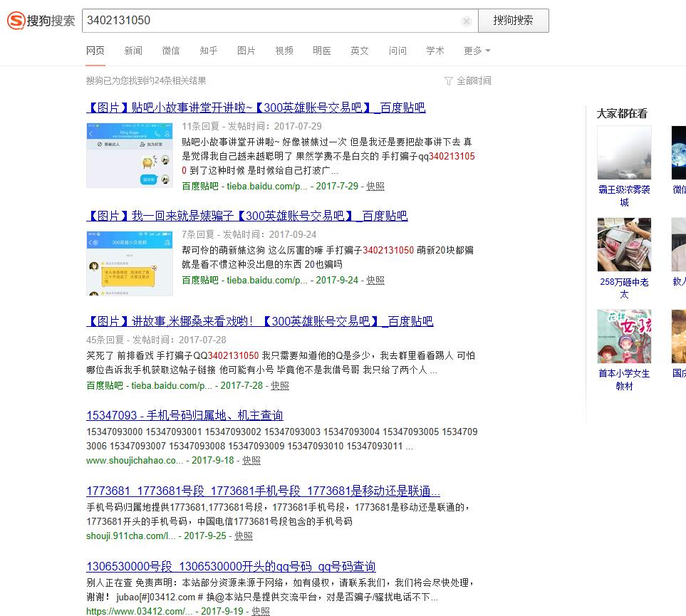Viewport: 686px width, 616px height.
Task: Click the tieba.baidu.com URL under first result
Action: click(x=267, y=187)
